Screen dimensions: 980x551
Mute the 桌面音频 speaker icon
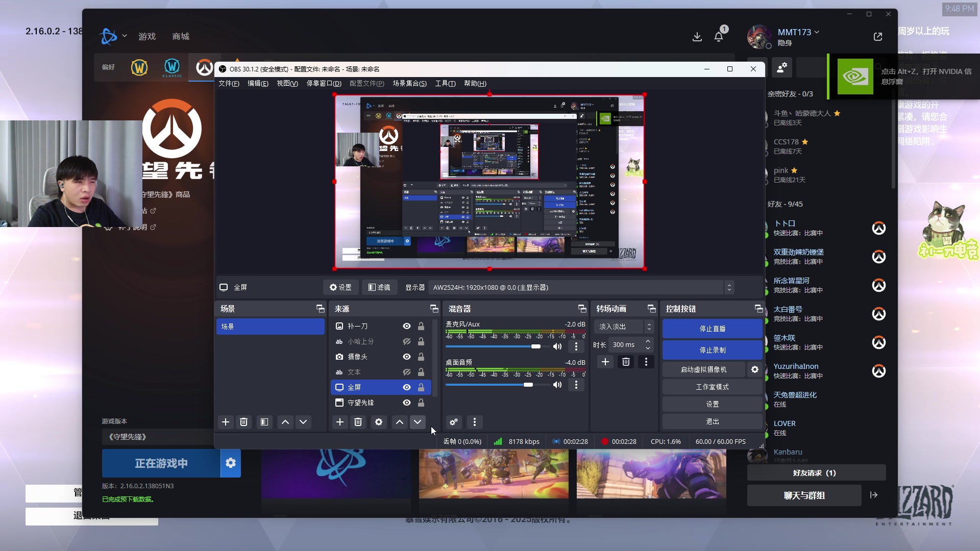(557, 385)
